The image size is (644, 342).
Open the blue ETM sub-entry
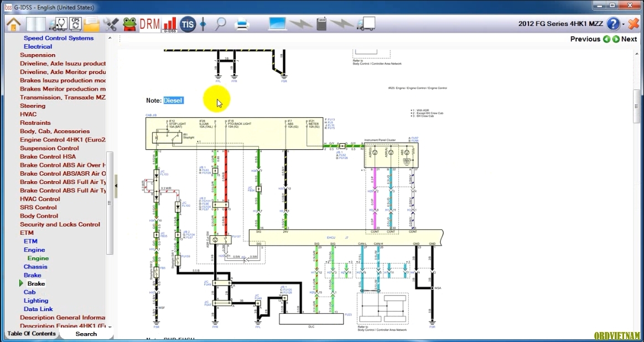pyautogui.click(x=30, y=241)
